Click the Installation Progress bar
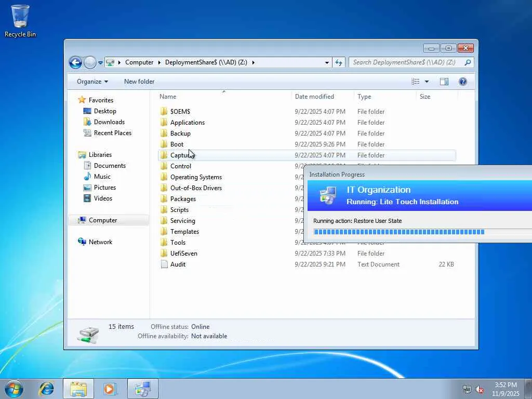Image resolution: width=532 pixels, height=399 pixels. pyautogui.click(x=423, y=232)
